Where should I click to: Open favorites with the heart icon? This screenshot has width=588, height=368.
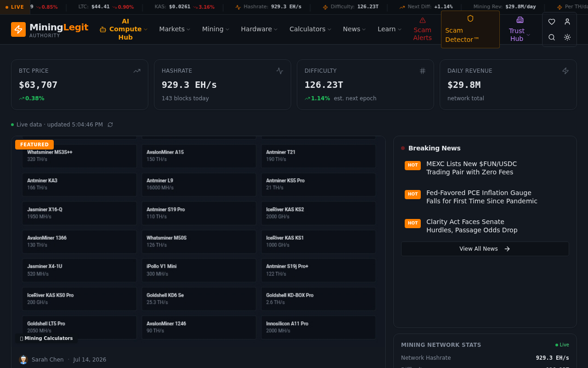[x=552, y=22]
